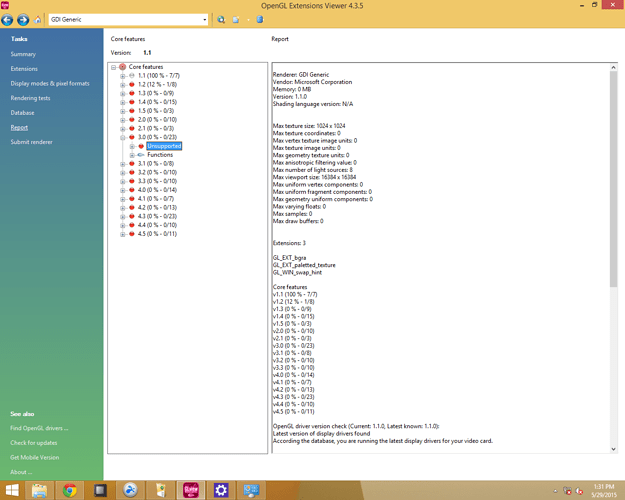Screen dimensions: 625x500
Task: Click the report vertical scrollbar thumb
Action: click(x=613, y=179)
